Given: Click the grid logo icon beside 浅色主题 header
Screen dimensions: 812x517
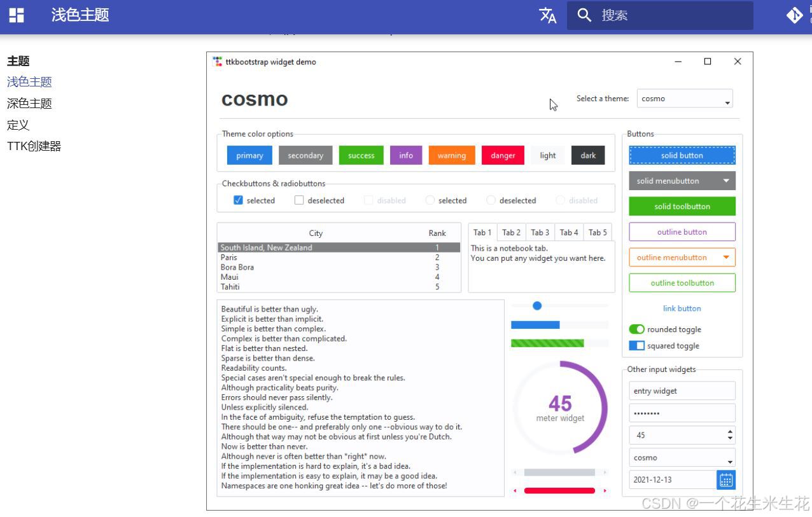Looking at the screenshot, I should pyautogui.click(x=17, y=15).
